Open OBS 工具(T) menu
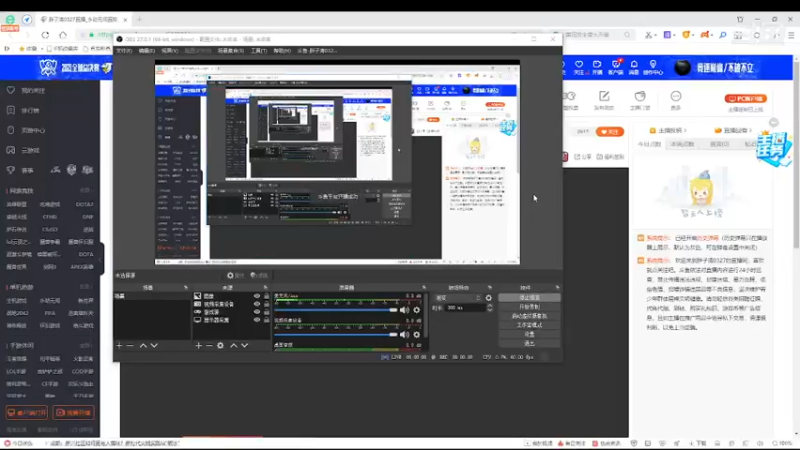Image resolution: width=800 pixels, height=450 pixels. click(259, 51)
